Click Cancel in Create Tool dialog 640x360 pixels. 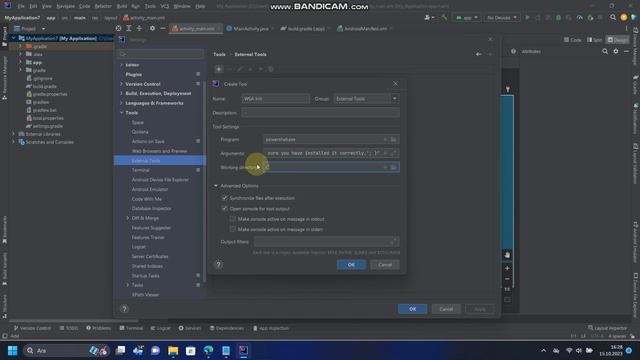tap(385, 265)
